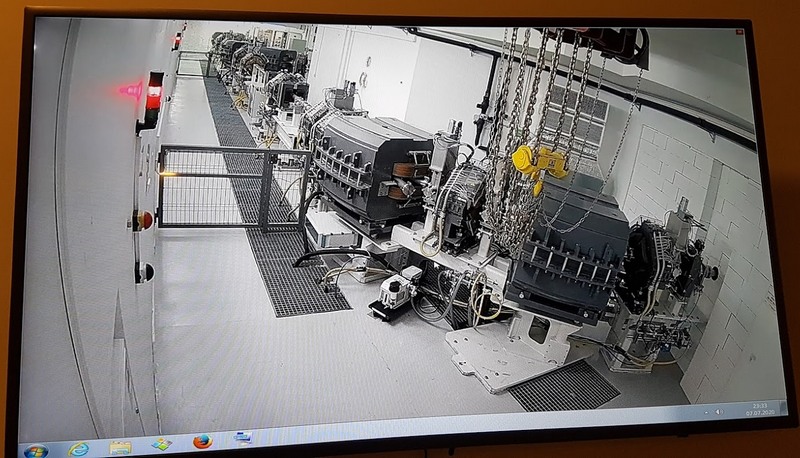Close the fullscreen viewer with the red button
Image resolution: width=800 pixels, height=458 pixels.
pyautogui.click(x=739, y=32)
